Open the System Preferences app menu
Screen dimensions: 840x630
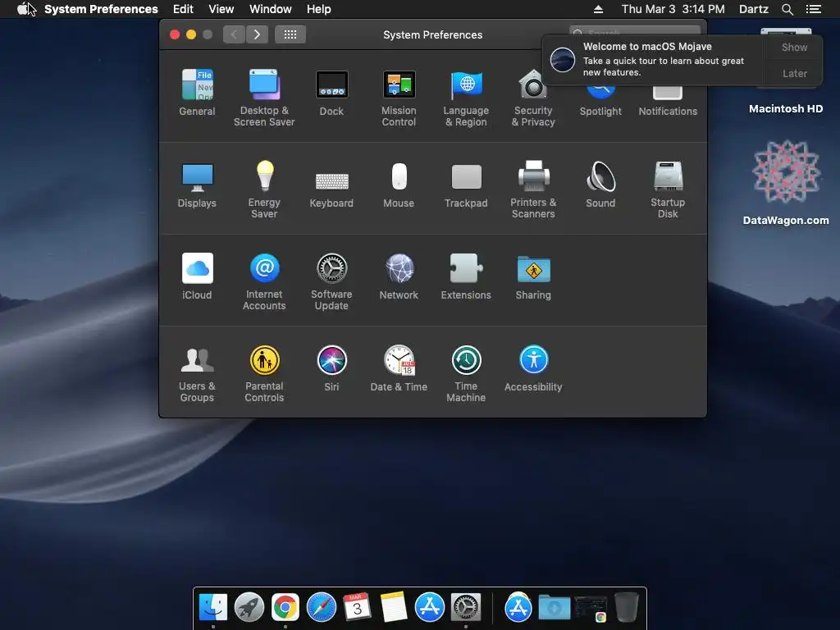[101, 9]
